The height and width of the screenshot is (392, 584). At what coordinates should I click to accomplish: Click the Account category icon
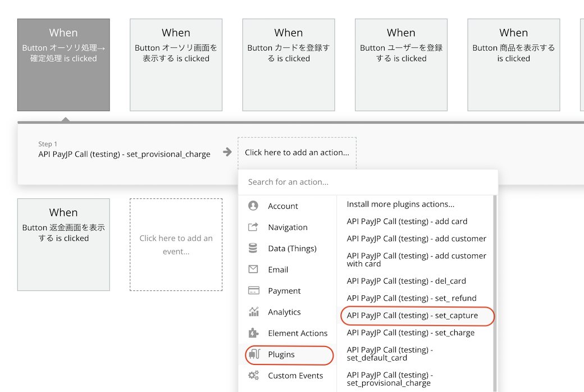tap(253, 206)
